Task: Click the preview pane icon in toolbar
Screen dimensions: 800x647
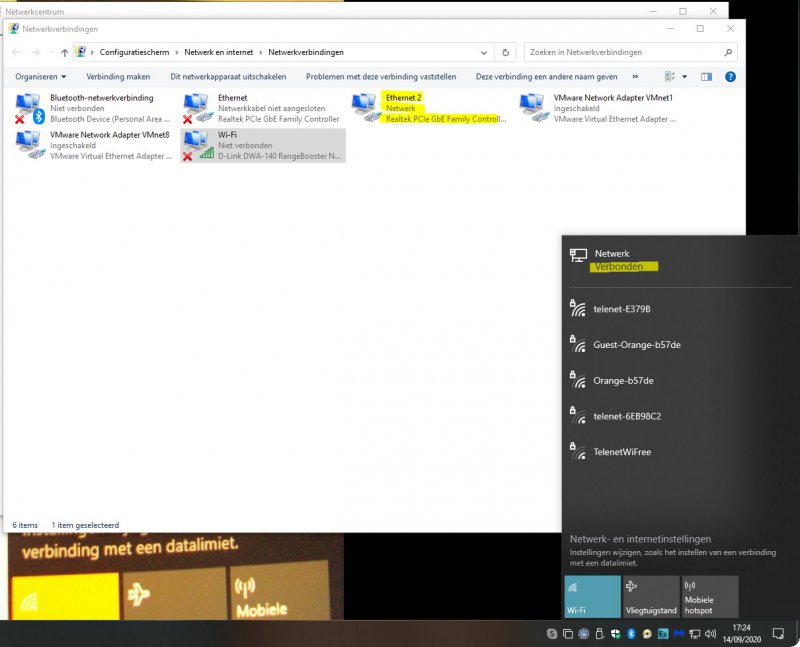Action: 706,76
